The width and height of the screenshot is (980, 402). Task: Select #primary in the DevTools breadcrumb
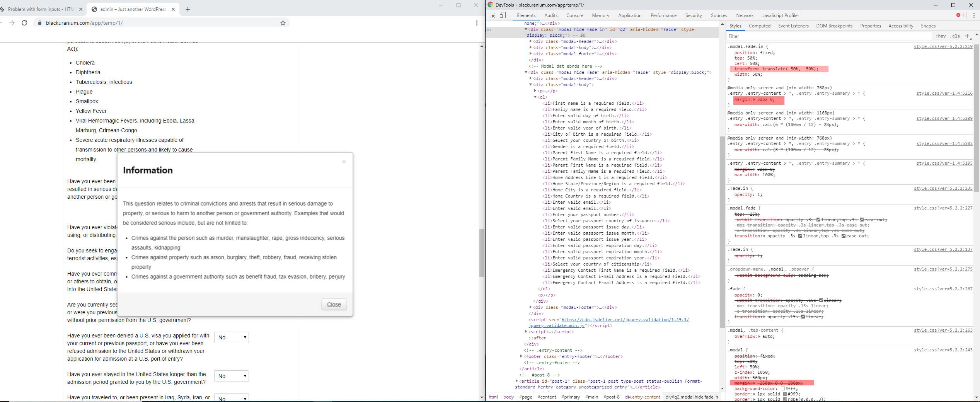[570, 397]
